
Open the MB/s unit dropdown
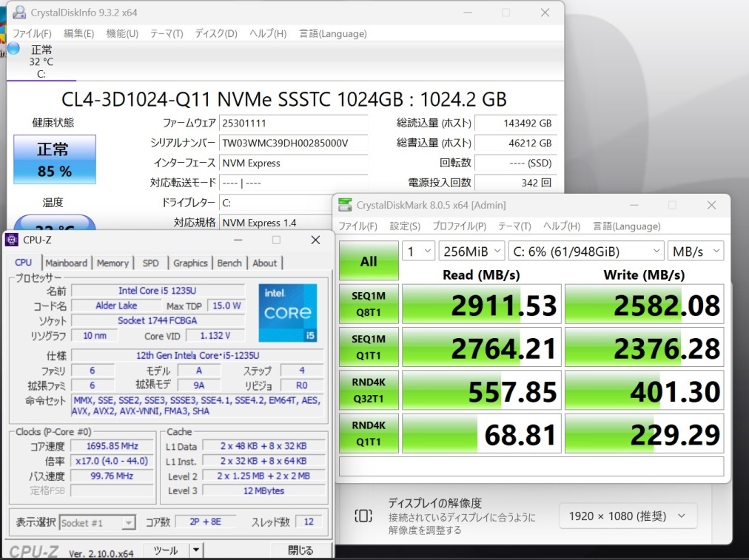(696, 251)
